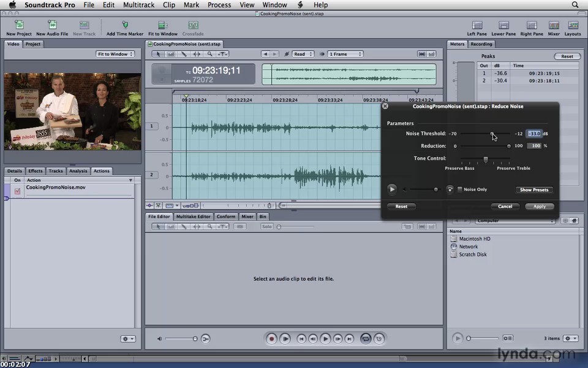Click the Noise Threshold dB input field
Viewport: 588px width, 368px height.
pyautogui.click(x=534, y=134)
